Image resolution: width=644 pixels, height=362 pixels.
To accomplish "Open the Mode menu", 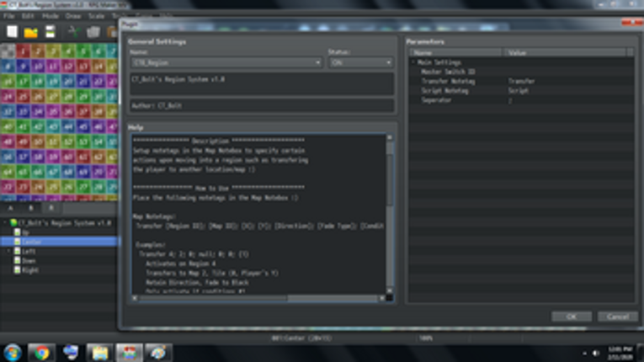I will (51, 16).
